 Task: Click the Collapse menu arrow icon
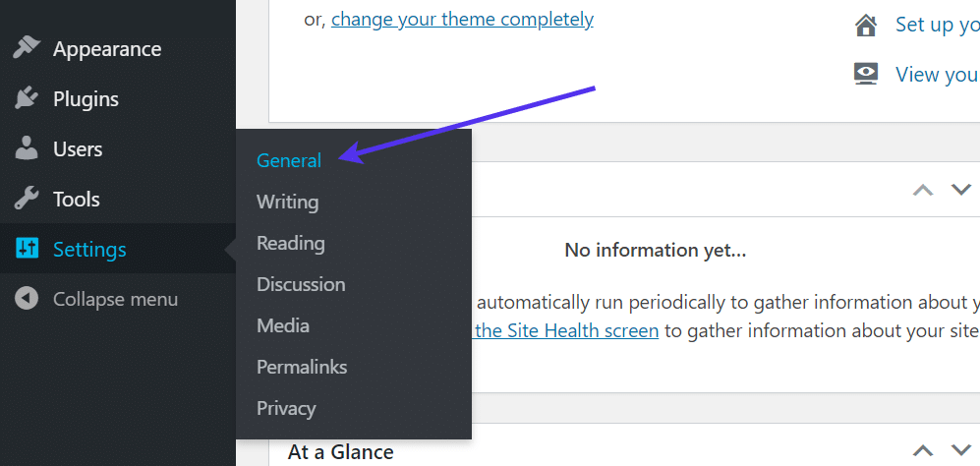coord(27,300)
